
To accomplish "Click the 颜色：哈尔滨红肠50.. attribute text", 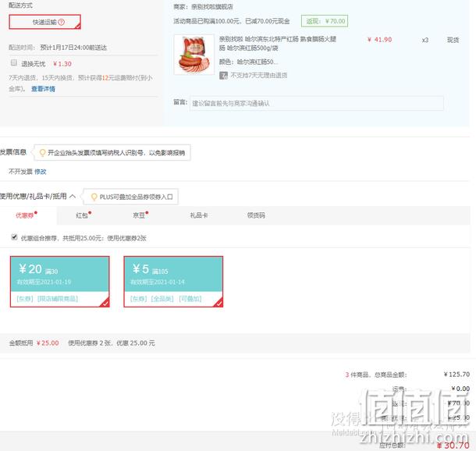I will pyautogui.click(x=248, y=62).
